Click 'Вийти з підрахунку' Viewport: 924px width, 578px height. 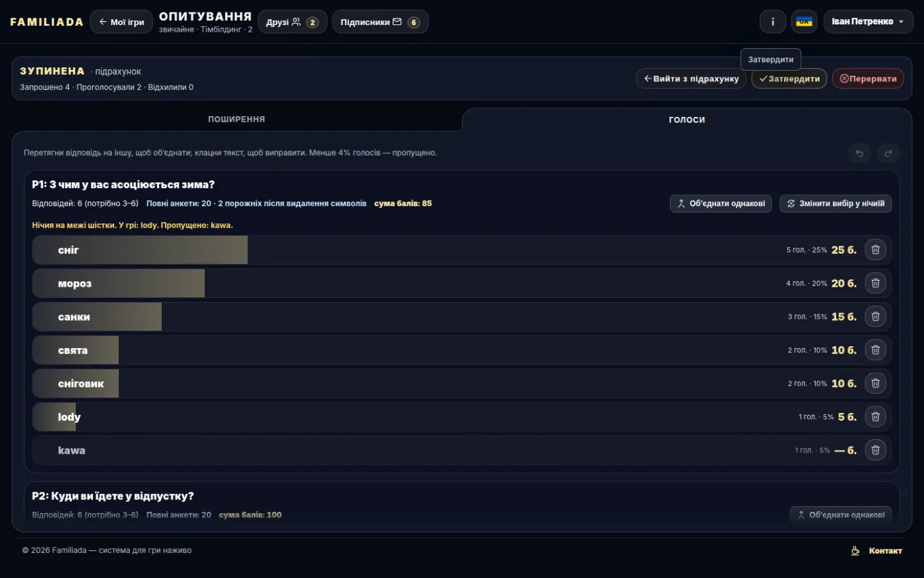pyautogui.click(x=691, y=79)
